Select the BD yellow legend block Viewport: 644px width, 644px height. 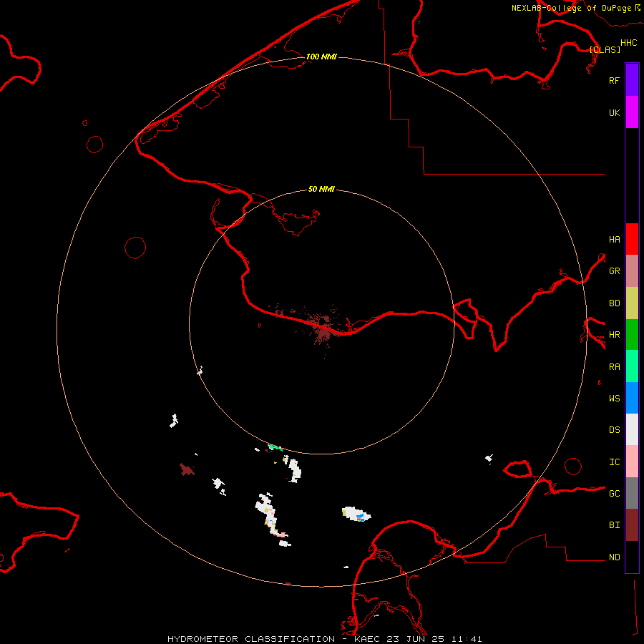(x=632, y=303)
